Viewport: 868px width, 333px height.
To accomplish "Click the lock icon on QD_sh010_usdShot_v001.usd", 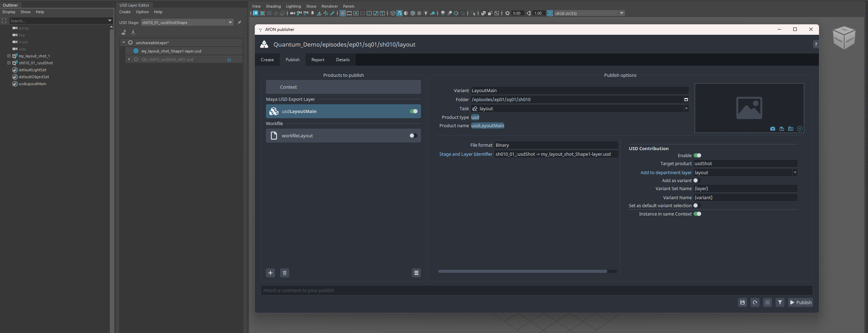I will [229, 59].
